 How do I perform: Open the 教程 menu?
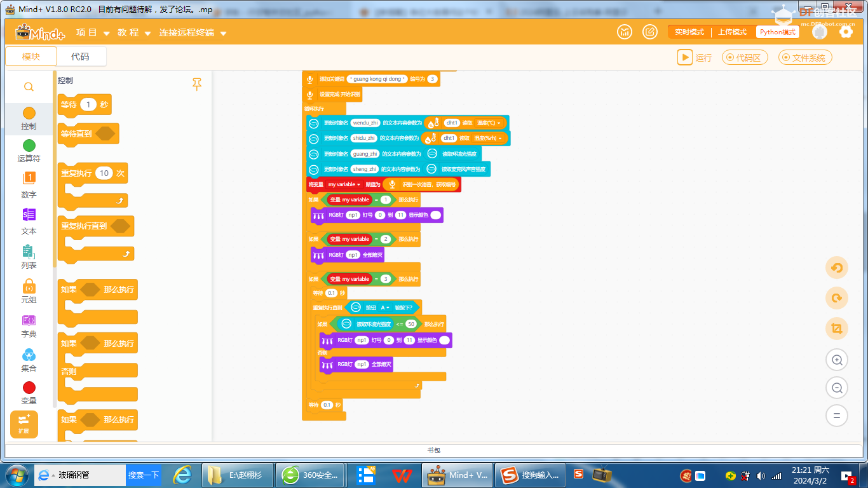pyautogui.click(x=134, y=32)
